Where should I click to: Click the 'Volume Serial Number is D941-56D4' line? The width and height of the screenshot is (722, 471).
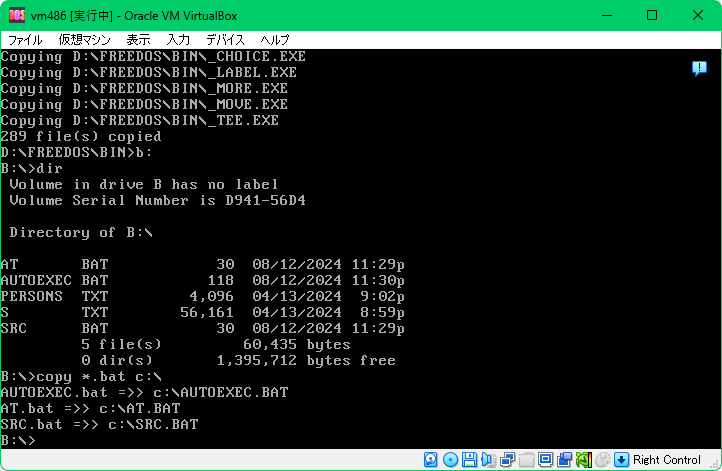coord(157,200)
